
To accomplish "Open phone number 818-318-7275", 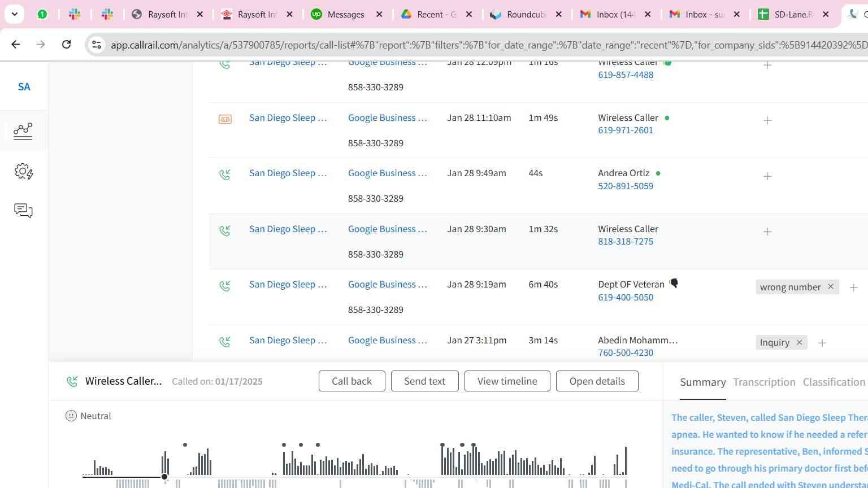I will (x=626, y=242).
